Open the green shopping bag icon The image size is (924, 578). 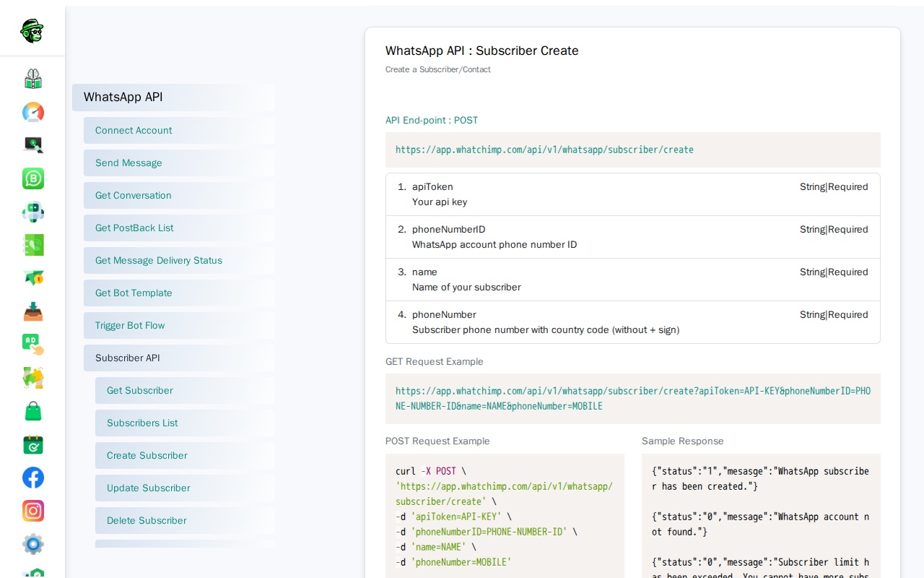pos(33,411)
